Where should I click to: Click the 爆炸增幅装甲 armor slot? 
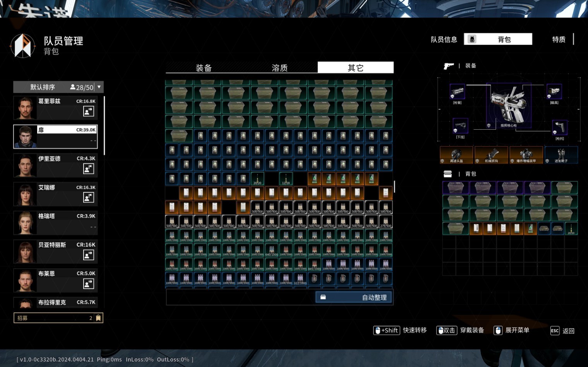pos(526,155)
